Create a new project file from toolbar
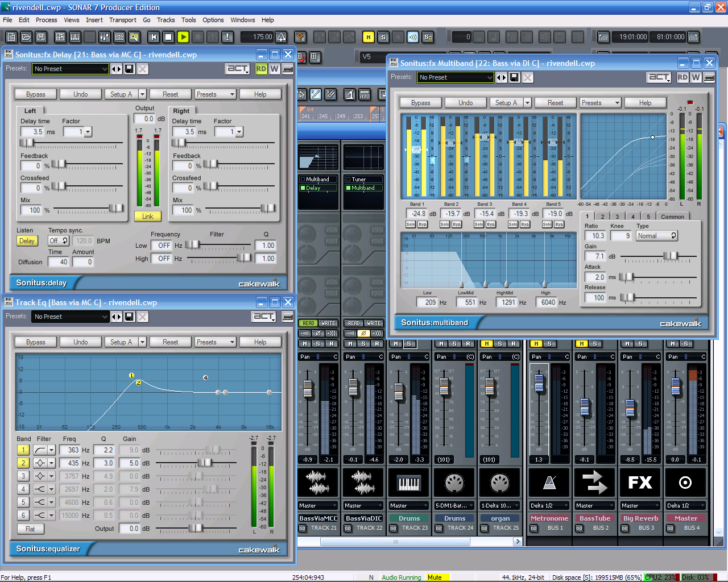728x582 pixels. (x=11, y=37)
